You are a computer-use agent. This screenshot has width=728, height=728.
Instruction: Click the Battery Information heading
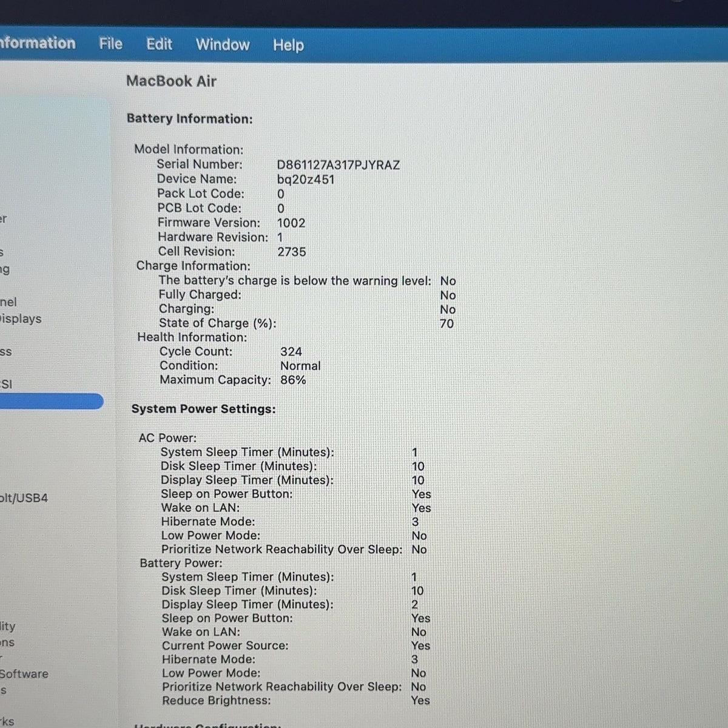point(189,119)
